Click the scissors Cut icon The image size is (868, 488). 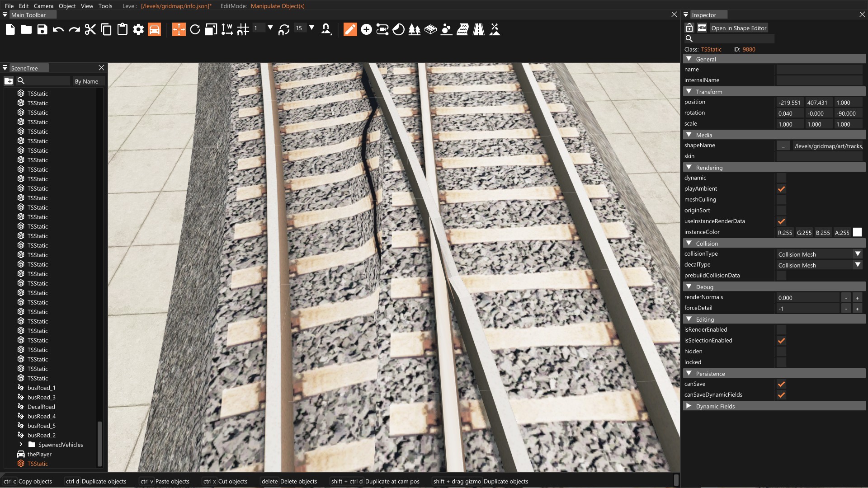[x=90, y=30]
